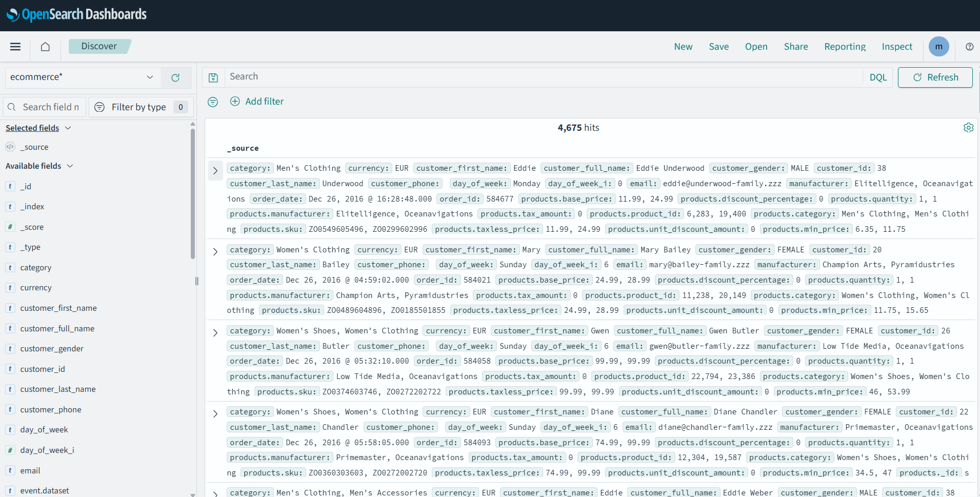Viewport: 980px width, 497px height.
Task: Click the index pattern refresh icon
Action: [175, 77]
